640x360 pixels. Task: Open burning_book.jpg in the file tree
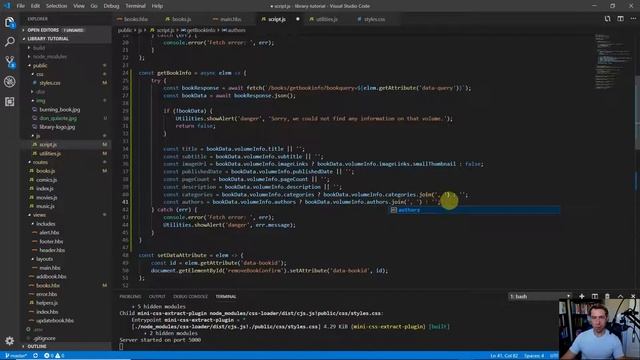pos(60,109)
